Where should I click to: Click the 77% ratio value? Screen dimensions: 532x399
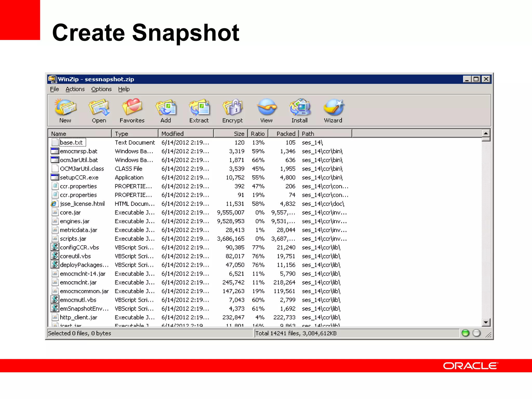[258, 247]
